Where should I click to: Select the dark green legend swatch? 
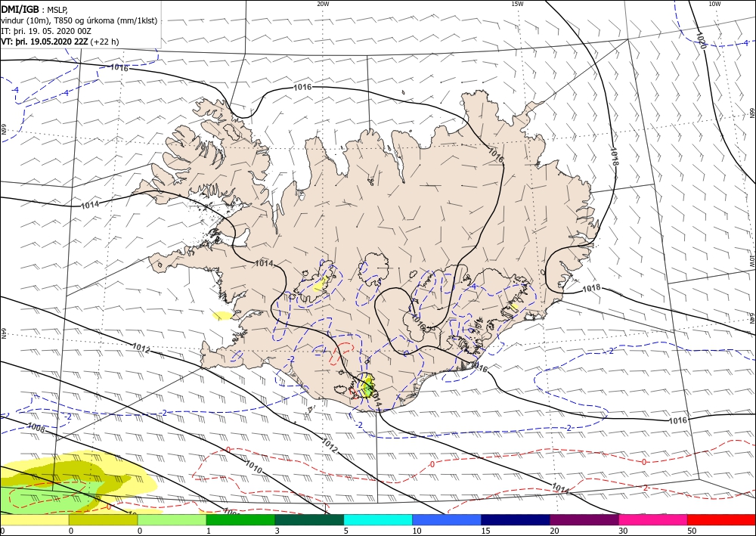point(309,519)
